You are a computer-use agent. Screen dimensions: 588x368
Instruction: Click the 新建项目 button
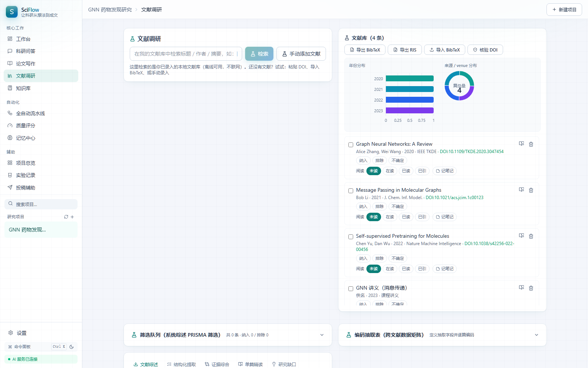[x=564, y=10]
